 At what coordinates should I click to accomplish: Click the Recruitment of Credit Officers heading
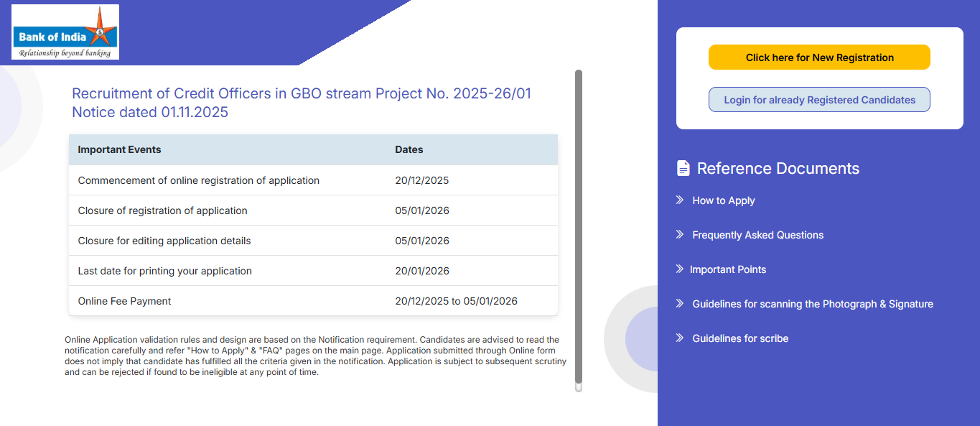click(x=302, y=103)
